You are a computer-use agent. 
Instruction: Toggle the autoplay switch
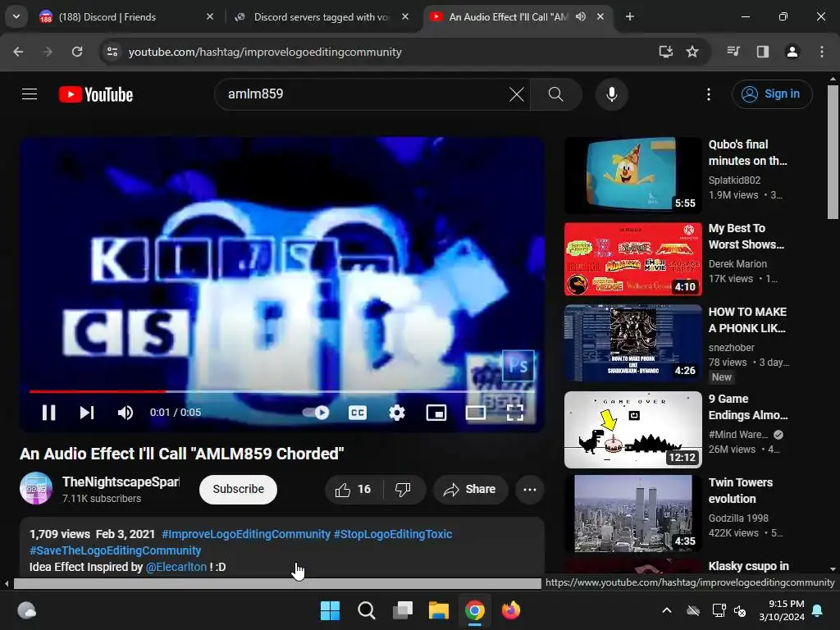316,413
